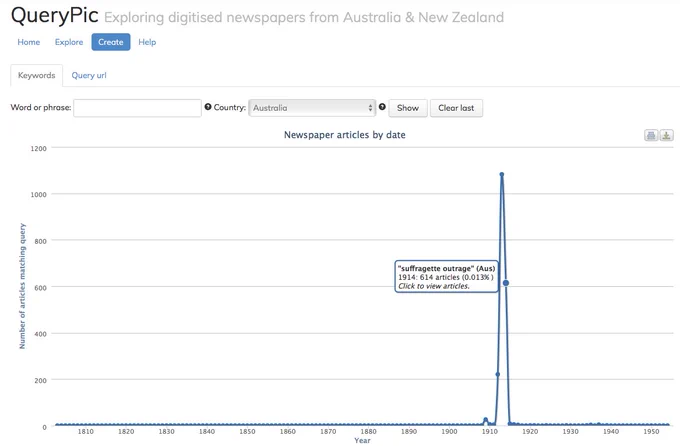Focus the Word or phrase input field
Image resolution: width=680 pixels, height=446 pixels.
point(137,108)
